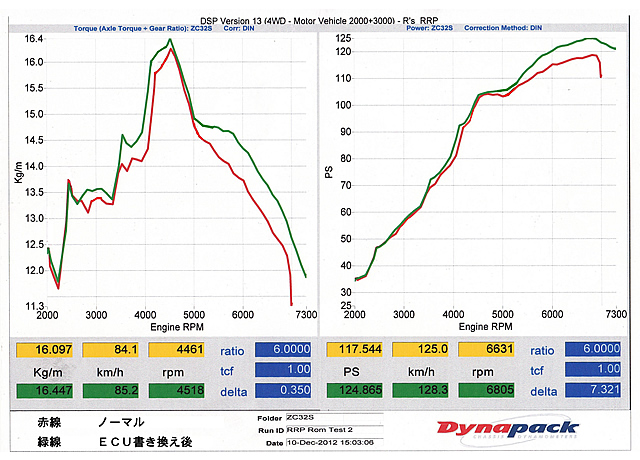Click green power value 124.865
Screen dimensions: 640x460
click(x=354, y=390)
